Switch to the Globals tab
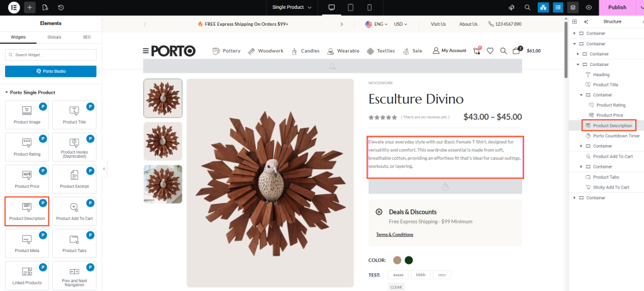 54,37
